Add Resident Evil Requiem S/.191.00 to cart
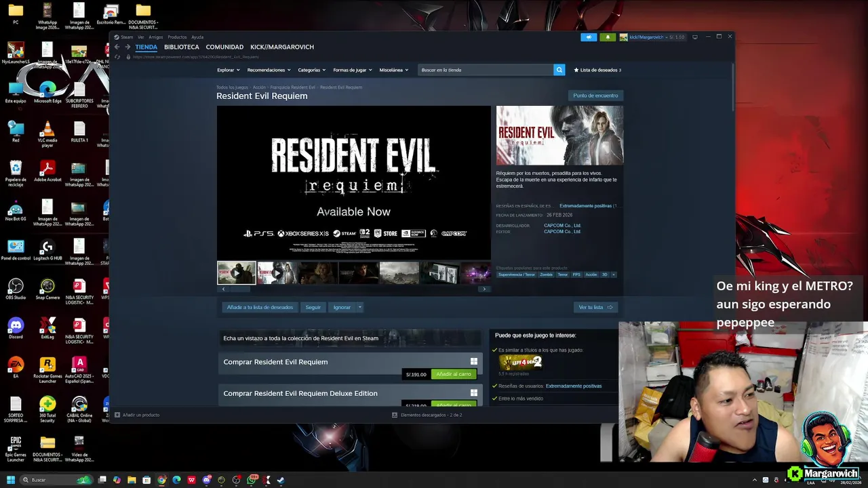The height and width of the screenshot is (488, 868). 454,374
